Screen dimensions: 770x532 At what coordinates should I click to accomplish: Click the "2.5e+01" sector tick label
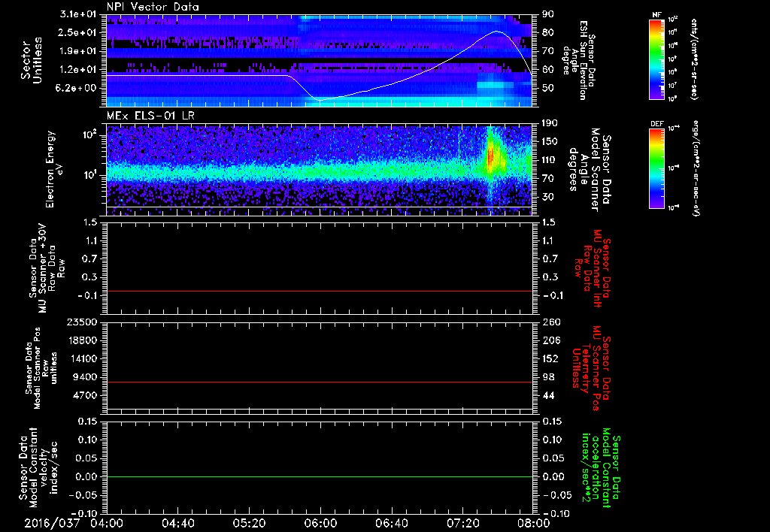(x=78, y=32)
